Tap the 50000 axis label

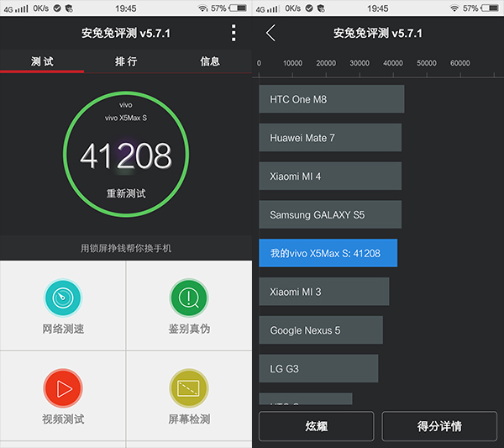(x=427, y=63)
